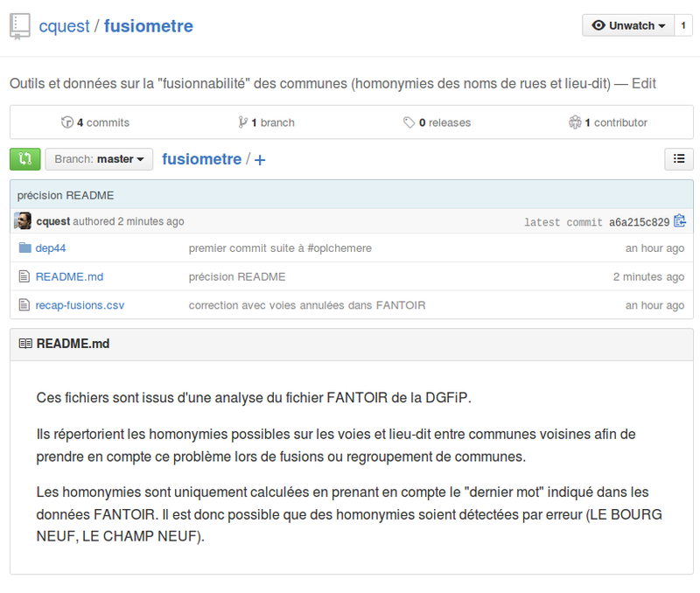Open the Branch: master dropdown
This screenshot has height=593, width=700.
[x=99, y=159]
